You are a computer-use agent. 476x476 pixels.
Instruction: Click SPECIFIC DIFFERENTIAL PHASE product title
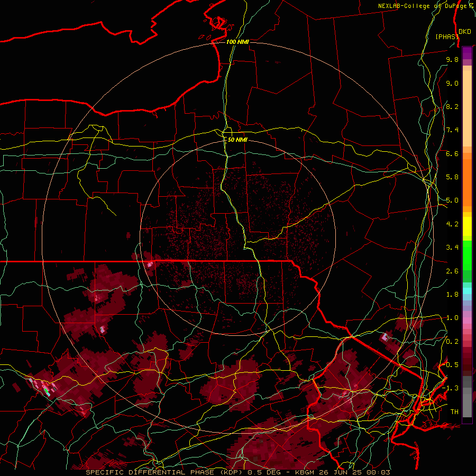tap(149, 472)
